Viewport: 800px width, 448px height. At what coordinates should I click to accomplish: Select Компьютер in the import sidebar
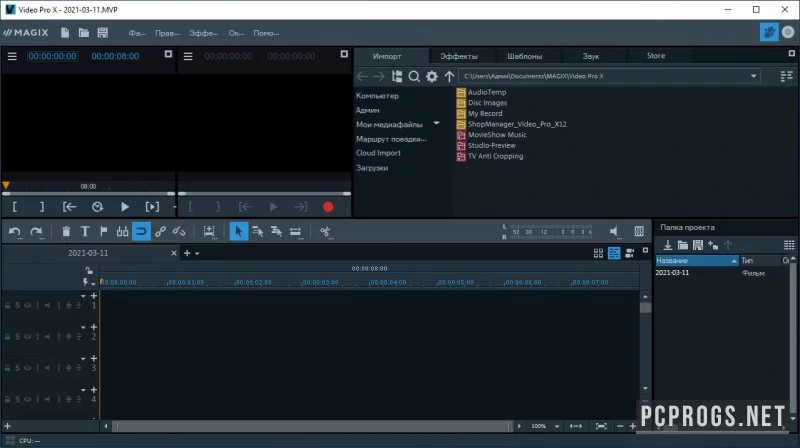click(378, 95)
